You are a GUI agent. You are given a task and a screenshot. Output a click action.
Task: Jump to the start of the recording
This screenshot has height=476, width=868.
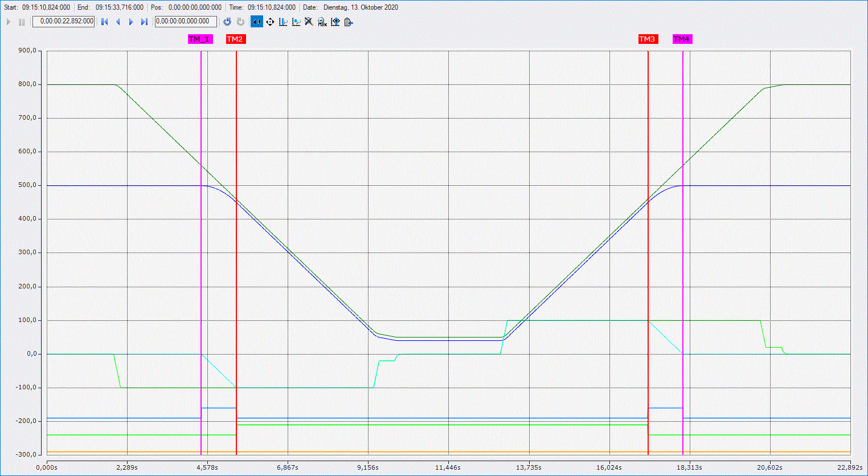coord(104,22)
